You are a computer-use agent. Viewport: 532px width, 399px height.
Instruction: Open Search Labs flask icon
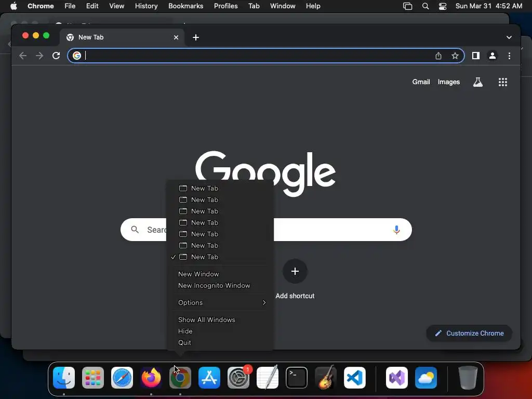click(x=478, y=82)
